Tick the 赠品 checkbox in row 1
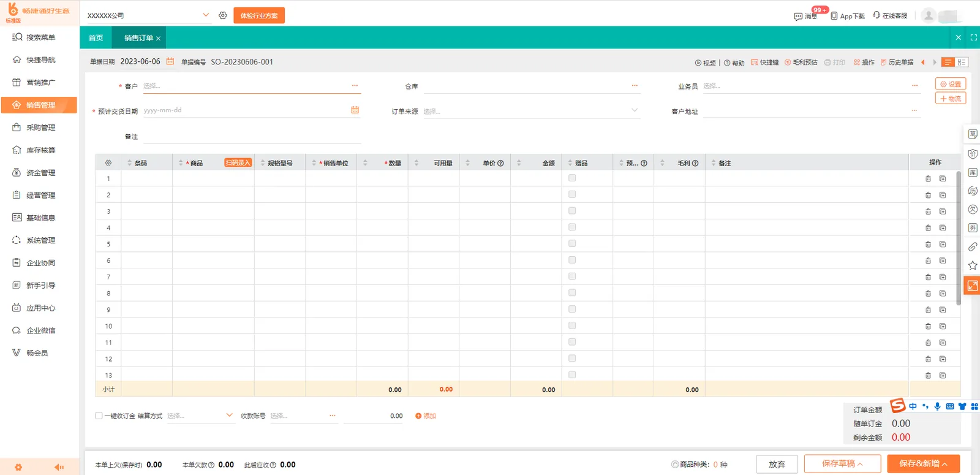The width and height of the screenshot is (980, 475). [x=572, y=178]
